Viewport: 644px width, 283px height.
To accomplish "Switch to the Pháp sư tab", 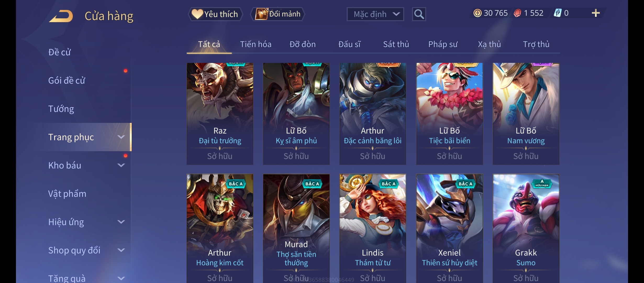I will point(443,44).
